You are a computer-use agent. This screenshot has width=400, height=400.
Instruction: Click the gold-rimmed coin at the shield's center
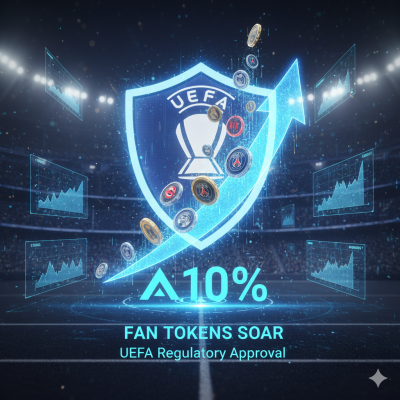point(205,190)
